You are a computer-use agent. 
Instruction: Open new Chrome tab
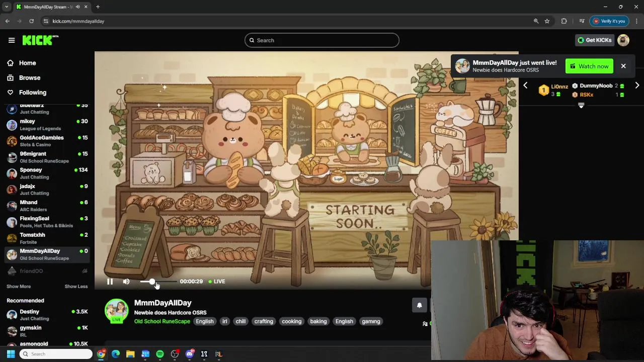(x=98, y=7)
